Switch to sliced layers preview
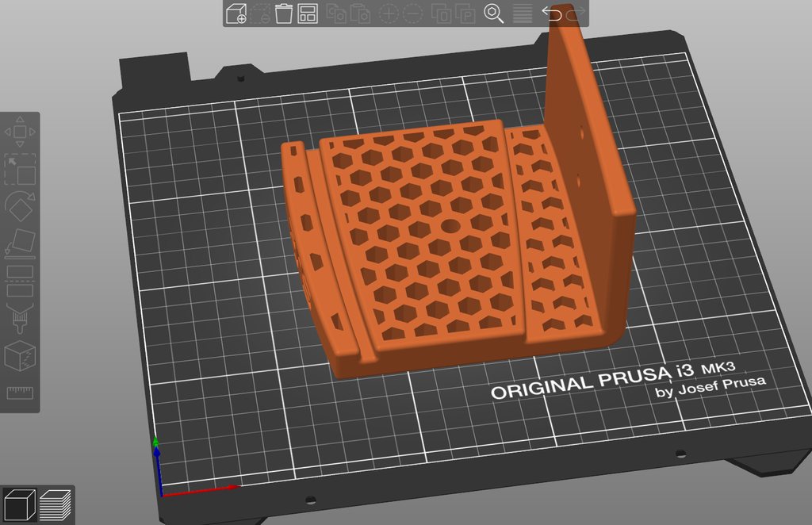Image resolution: width=812 pixels, height=525 pixels. pyautogui.click(x=56, y=504)
